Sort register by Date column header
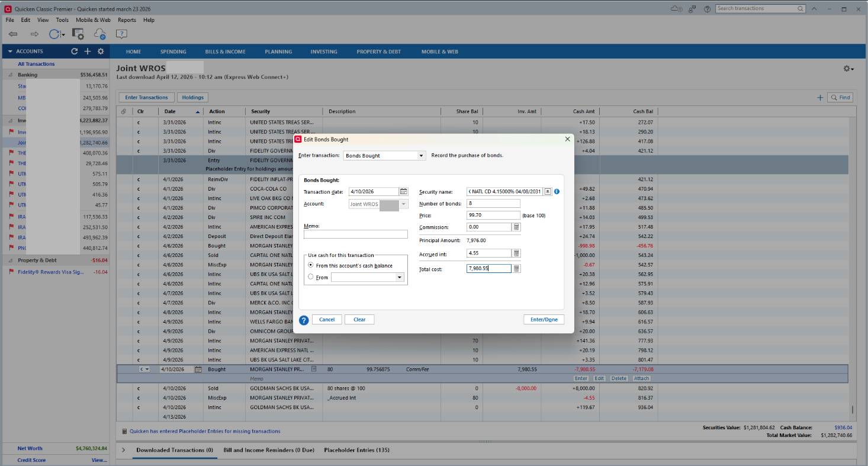 pos(181,111)
